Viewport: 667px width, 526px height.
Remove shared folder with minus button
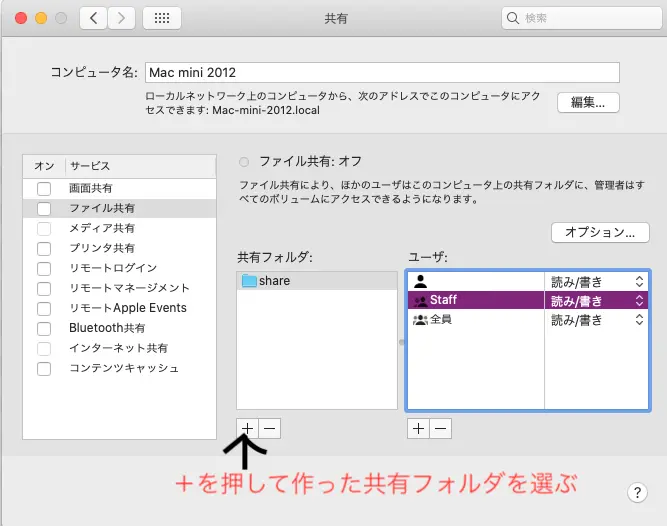pyautogui.click(x=270, y=428)
